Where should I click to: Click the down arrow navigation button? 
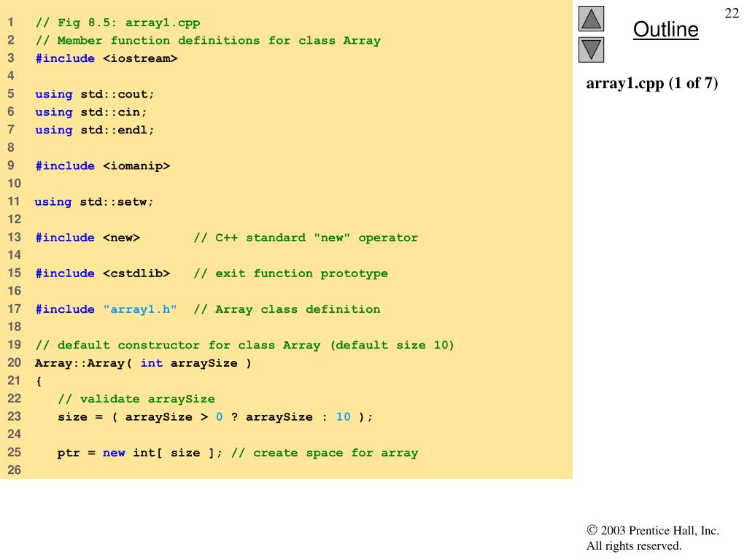pos(591,50)
